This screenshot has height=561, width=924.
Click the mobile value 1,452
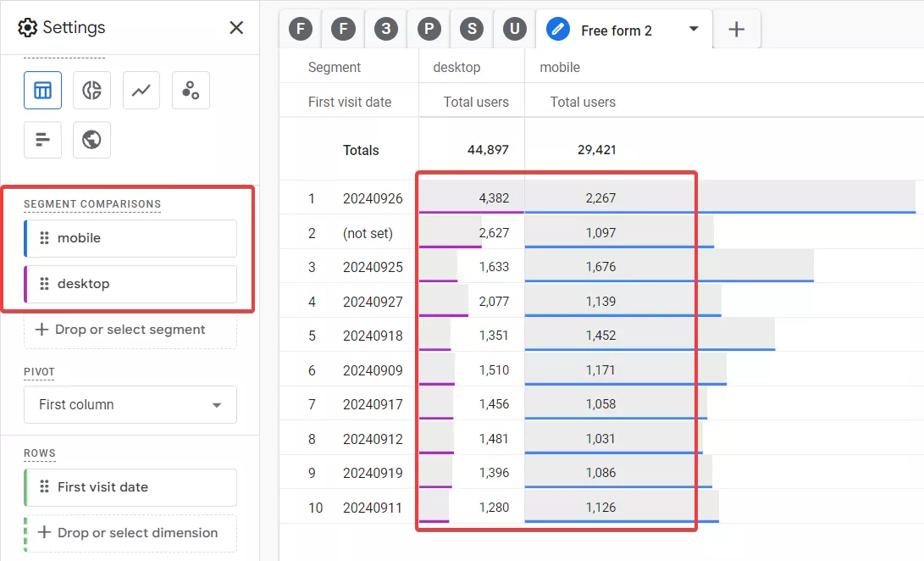coord(600,335)
